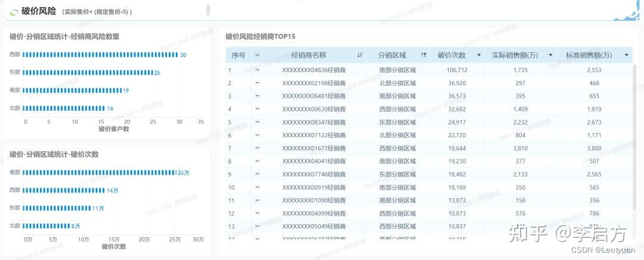This screenshot has height=260, width=644.
Task: Click the 实际销售额(万) header text
Action: pos(515,55)
